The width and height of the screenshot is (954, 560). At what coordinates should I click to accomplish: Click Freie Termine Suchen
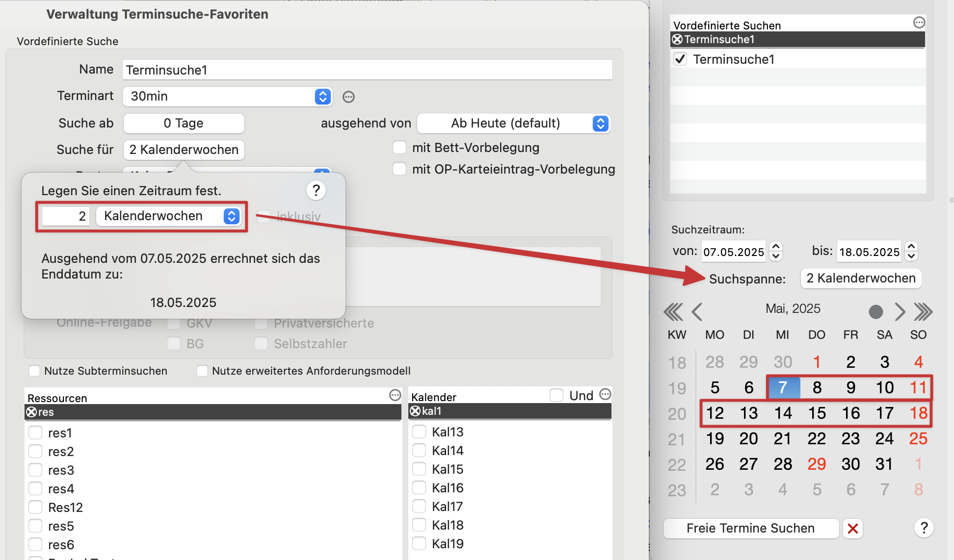(x=751, y=528)
